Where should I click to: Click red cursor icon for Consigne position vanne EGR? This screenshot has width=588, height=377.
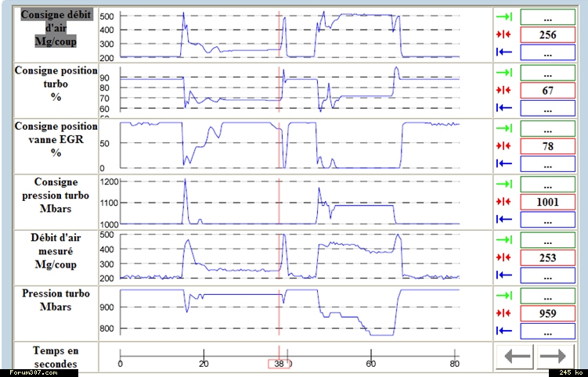(x=503, y=145)
